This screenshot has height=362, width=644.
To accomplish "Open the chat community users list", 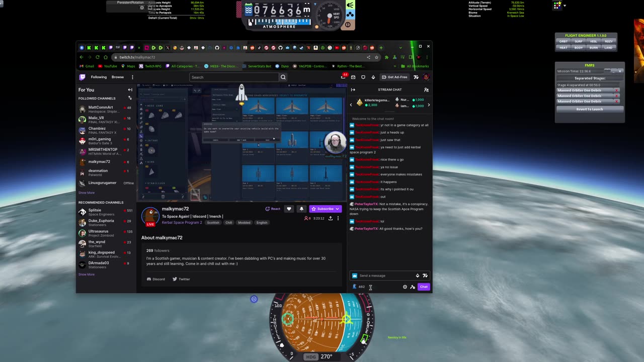I will 426,89.
